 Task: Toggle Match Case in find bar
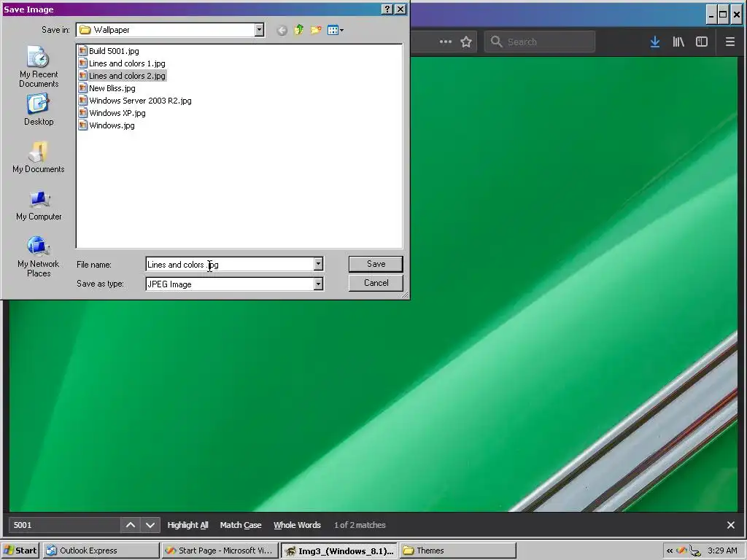pyautogui.click(x=241, y=525)
